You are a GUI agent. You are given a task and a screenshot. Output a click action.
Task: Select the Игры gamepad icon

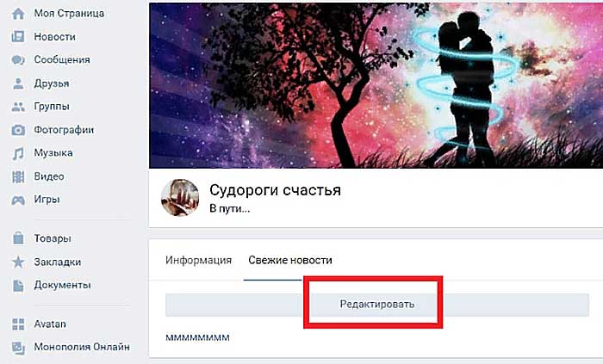(x=18, y=200)
